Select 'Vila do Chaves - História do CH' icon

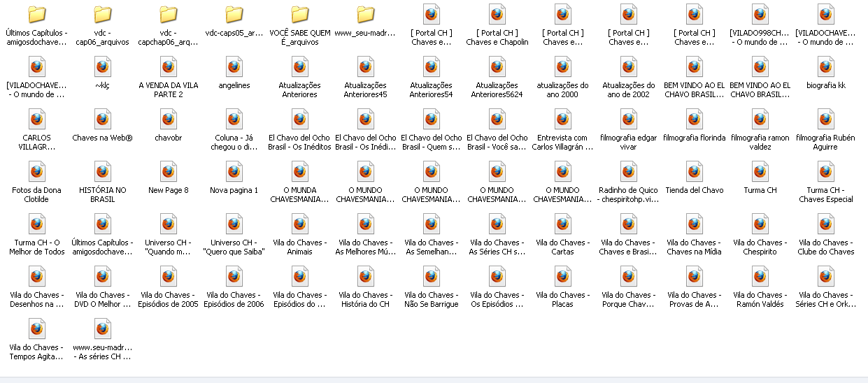tap(365, 277)
